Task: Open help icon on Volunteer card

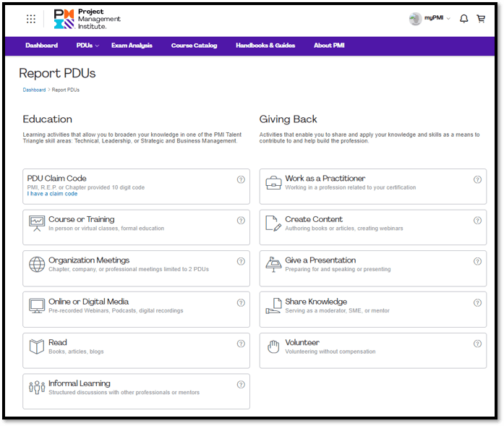Action: click(477, 344)
